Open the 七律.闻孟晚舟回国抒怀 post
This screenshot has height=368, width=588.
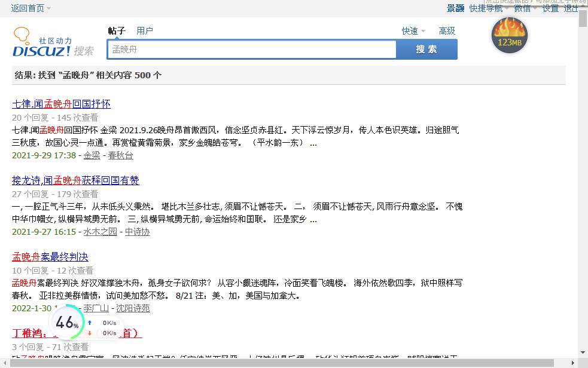coord(61,104)
